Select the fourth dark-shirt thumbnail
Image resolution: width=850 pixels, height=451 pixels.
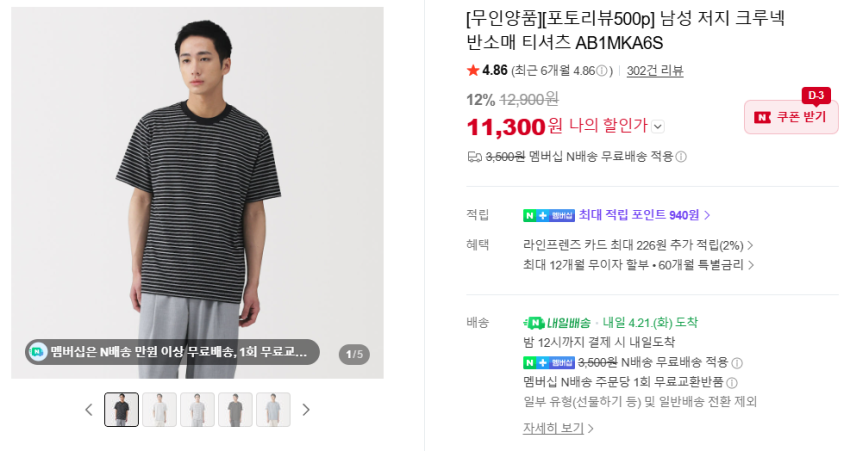[235, 410]
